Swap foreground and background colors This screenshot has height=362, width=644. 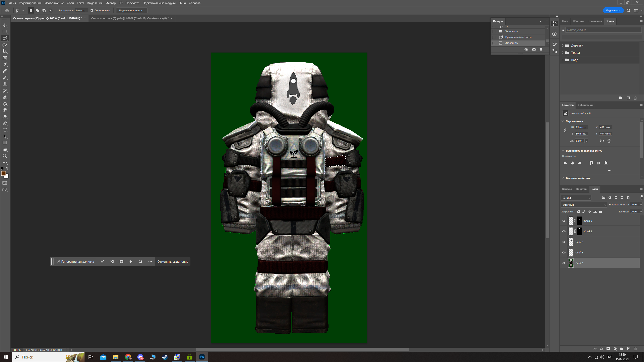click(7, 168)
